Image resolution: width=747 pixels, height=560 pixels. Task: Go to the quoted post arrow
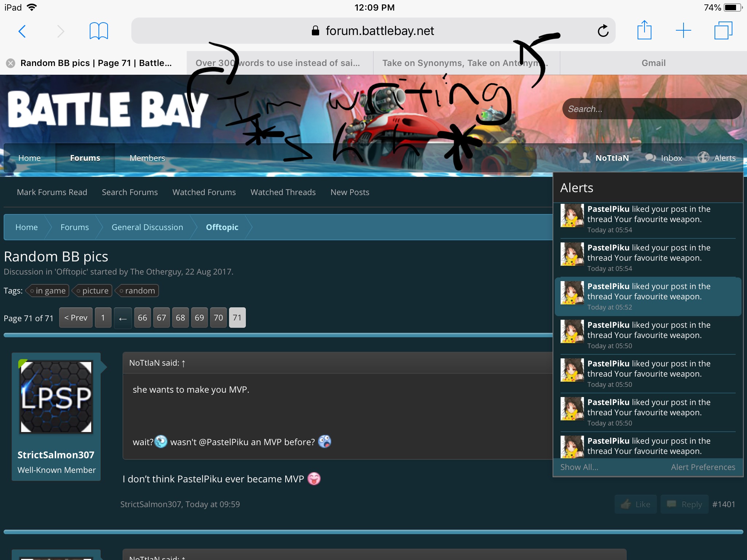pos(183,363)
